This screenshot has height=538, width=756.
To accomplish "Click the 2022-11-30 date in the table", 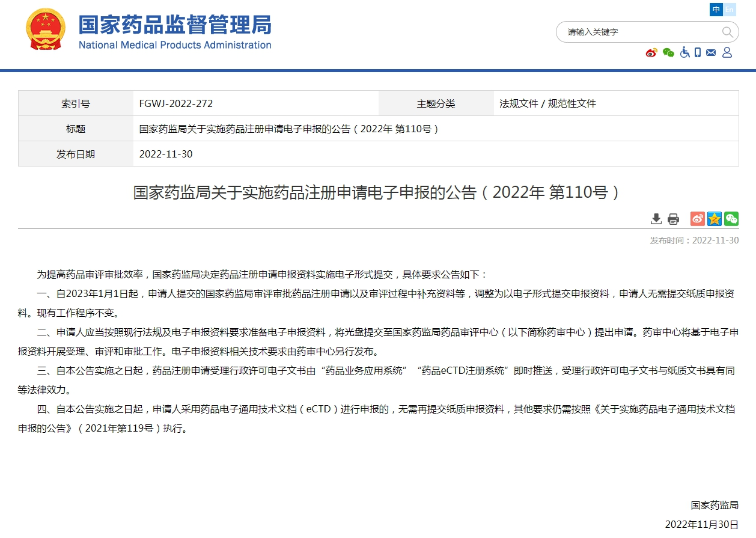I will (166, 154).
